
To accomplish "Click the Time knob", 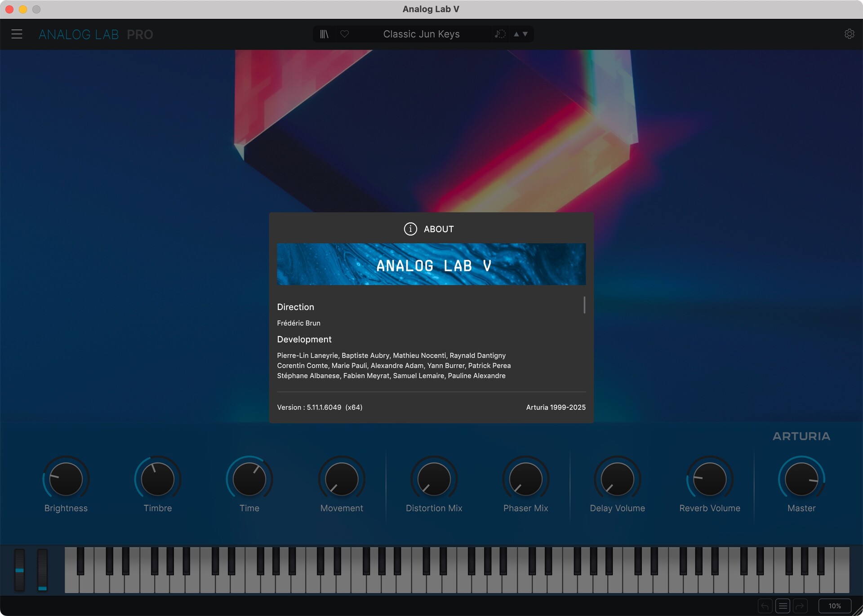I will point(249,479).
